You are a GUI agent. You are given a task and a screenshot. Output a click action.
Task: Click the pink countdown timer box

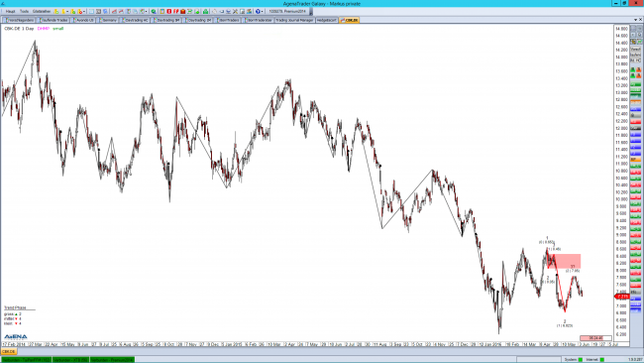click(x=595, y=338)
